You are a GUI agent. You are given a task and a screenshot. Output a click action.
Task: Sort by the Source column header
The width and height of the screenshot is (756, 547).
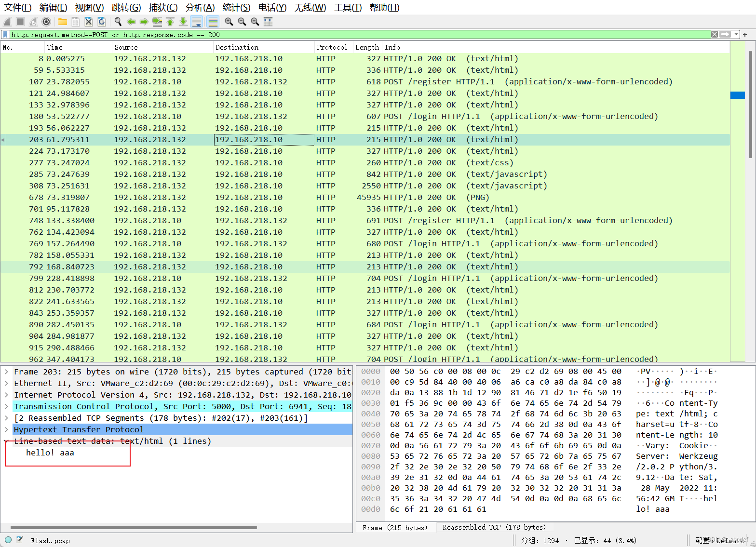[162, 47]
